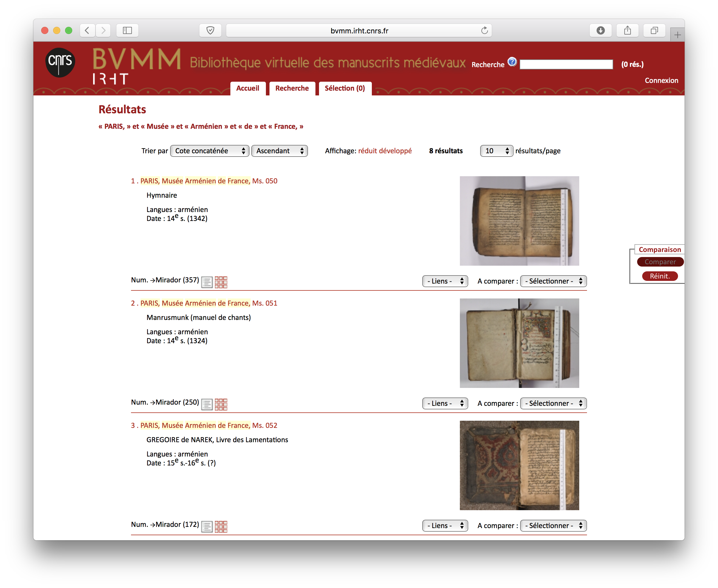Open the Liens dropdown for Ms. 051

coord(445,403)
